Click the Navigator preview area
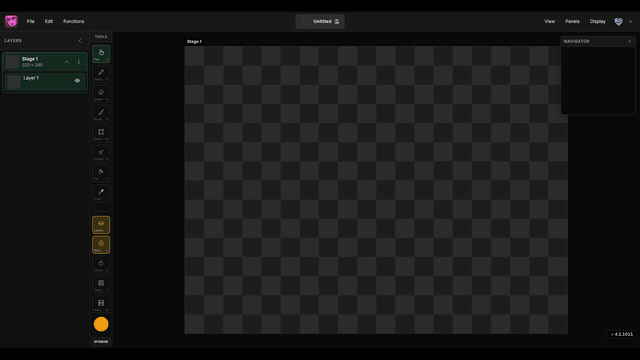This screenshot has width=640, height=360. [x=598, y=80]
